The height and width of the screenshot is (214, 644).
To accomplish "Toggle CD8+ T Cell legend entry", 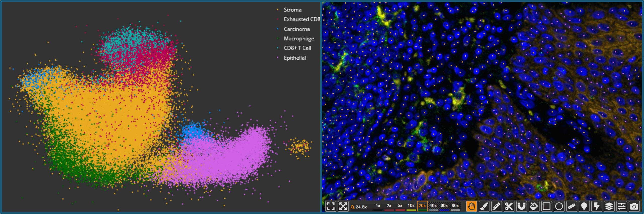I will click(x=294, y=48).
